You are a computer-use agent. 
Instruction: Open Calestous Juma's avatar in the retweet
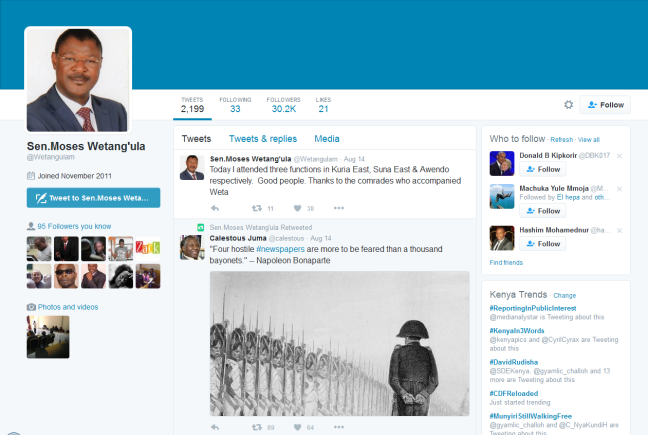coord(192,247)
